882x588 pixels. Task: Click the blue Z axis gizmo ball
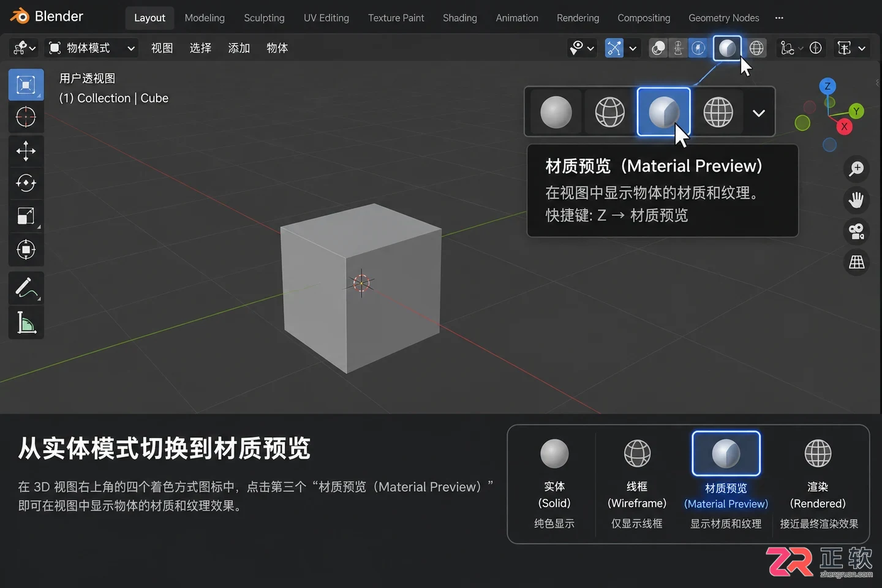click(827, 86)
